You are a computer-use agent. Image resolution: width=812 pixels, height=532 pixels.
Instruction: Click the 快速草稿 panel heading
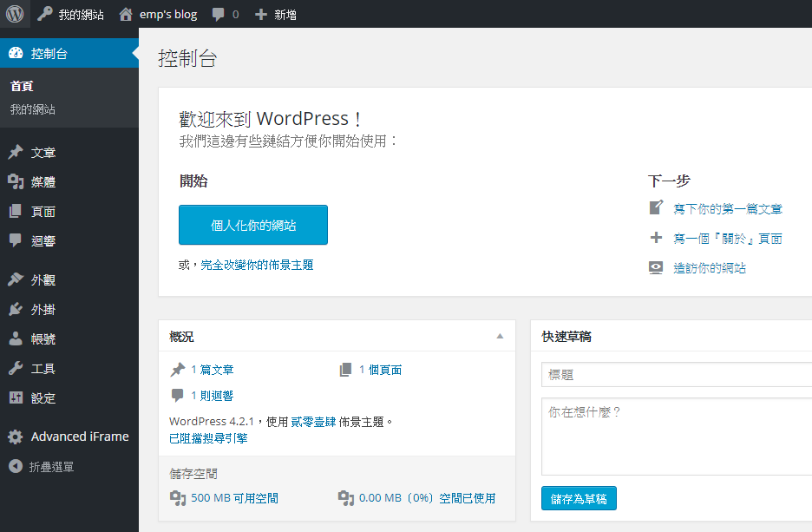tap(566, 336)
